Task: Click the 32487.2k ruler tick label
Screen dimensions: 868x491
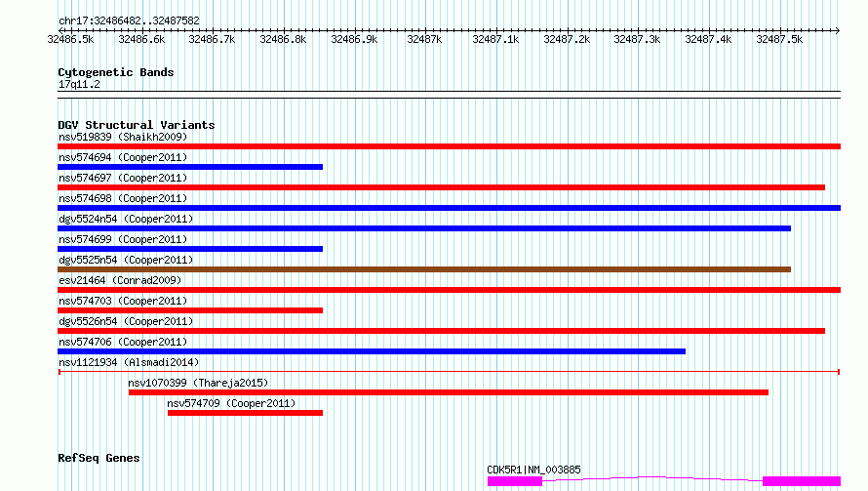Action: (x=567, y=39)
